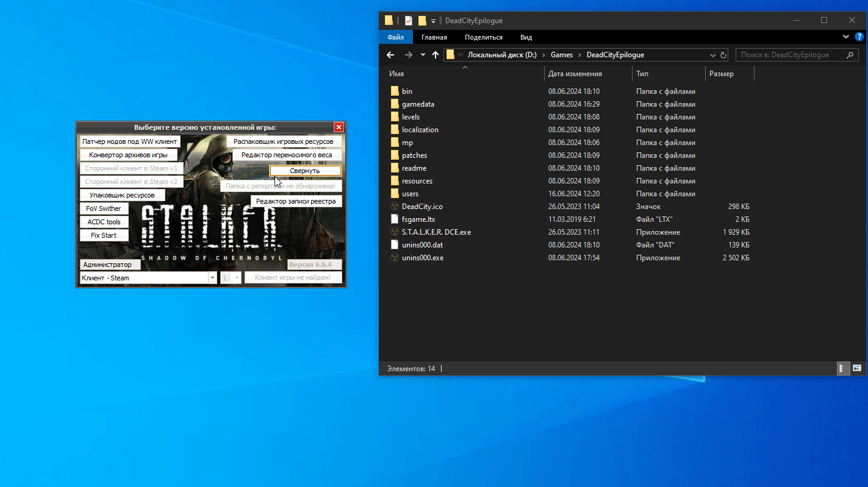
Task: Select the fsgame.ltx file icon
Action: (x=395, y=219)
